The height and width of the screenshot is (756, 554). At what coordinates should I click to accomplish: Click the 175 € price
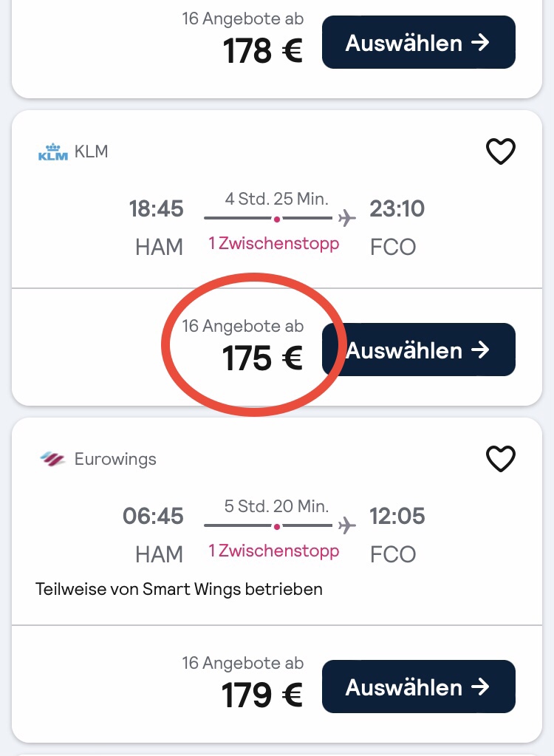[262, 358]
